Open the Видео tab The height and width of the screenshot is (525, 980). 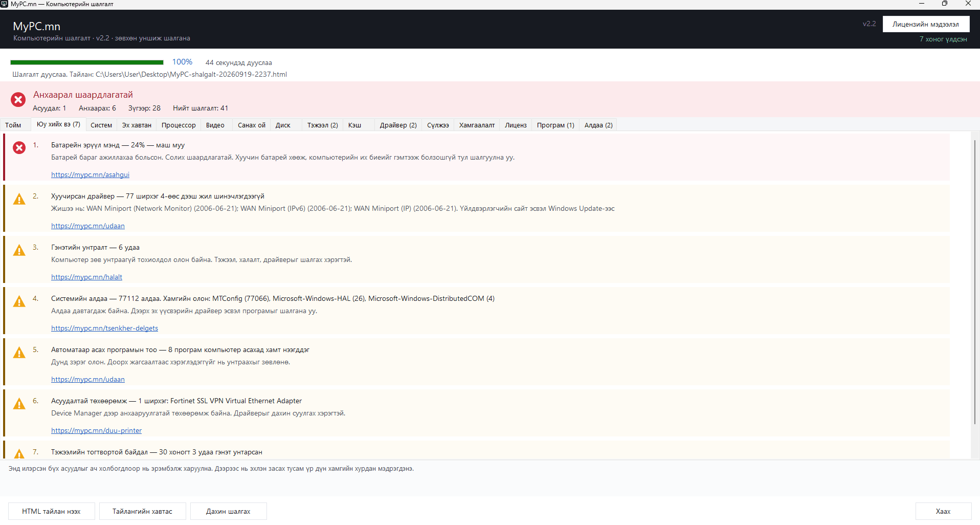point(215,125)
